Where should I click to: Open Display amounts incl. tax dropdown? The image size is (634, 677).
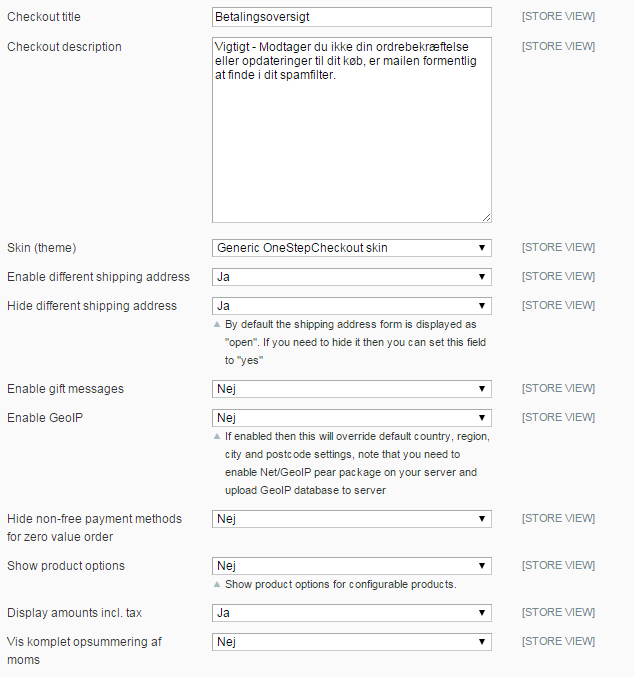[351, 613]
